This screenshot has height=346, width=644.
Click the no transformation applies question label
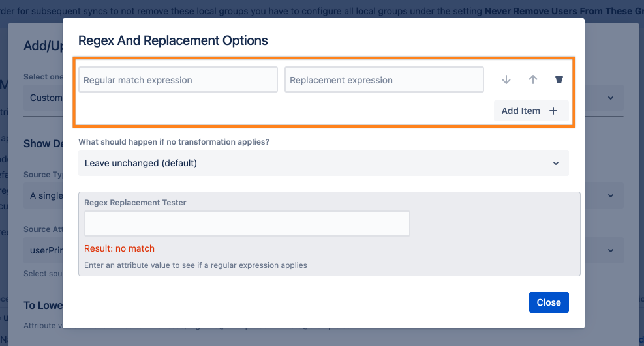pyautogui.click(x=174, y=141)
